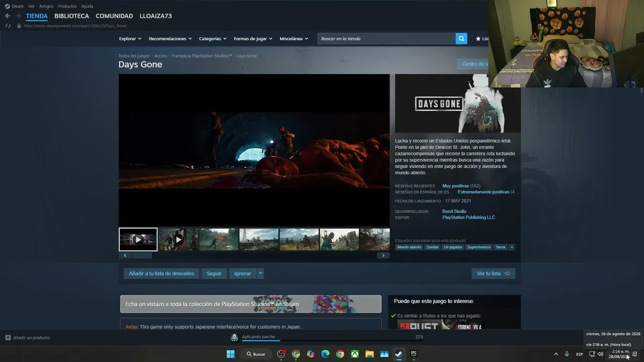Open the COMUNIDAD tab
This screenshot has width=644, height=362.
[x=114, y=16]
